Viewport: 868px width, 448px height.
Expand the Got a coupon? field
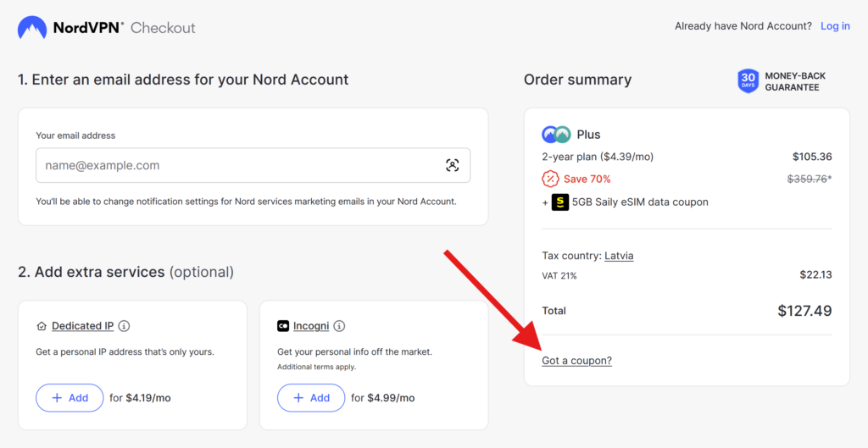[576, 361]
